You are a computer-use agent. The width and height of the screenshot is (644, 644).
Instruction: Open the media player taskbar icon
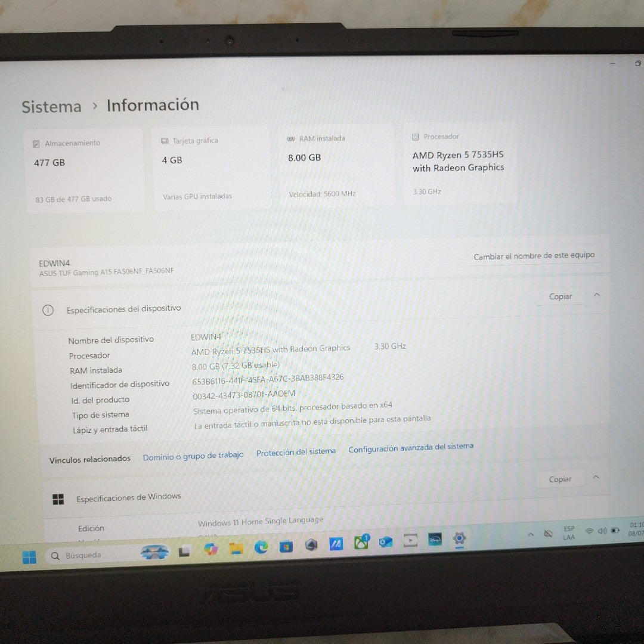[x=410, y=540]
